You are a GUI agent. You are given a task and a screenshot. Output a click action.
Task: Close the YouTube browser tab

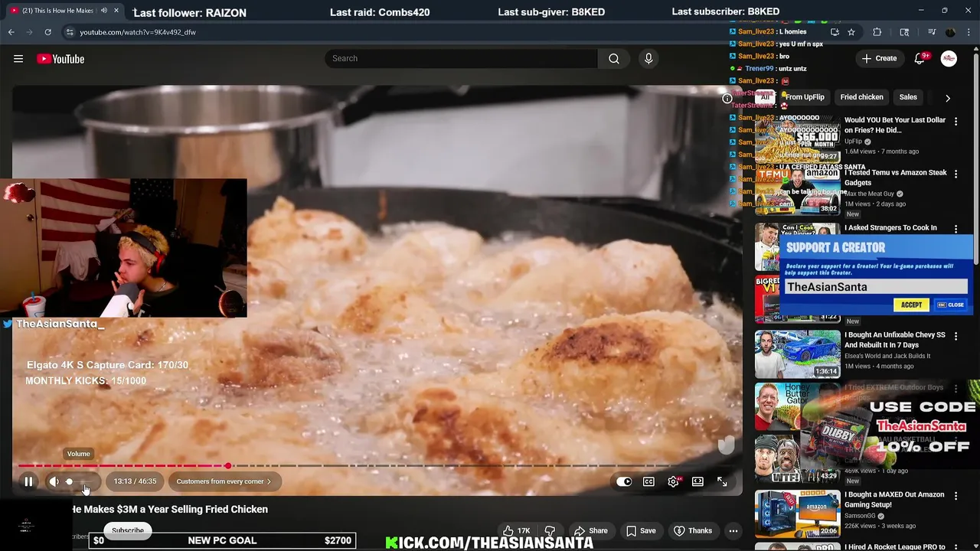click(x=116, y=11)
